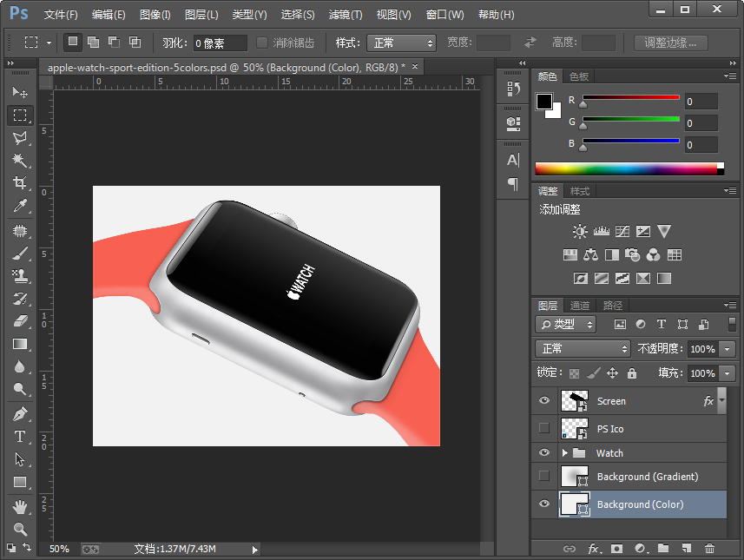The image size is (744, 560).
Task: Activate the Magic Wand tool
Action: pyautogui.click(x=20, y=161)
